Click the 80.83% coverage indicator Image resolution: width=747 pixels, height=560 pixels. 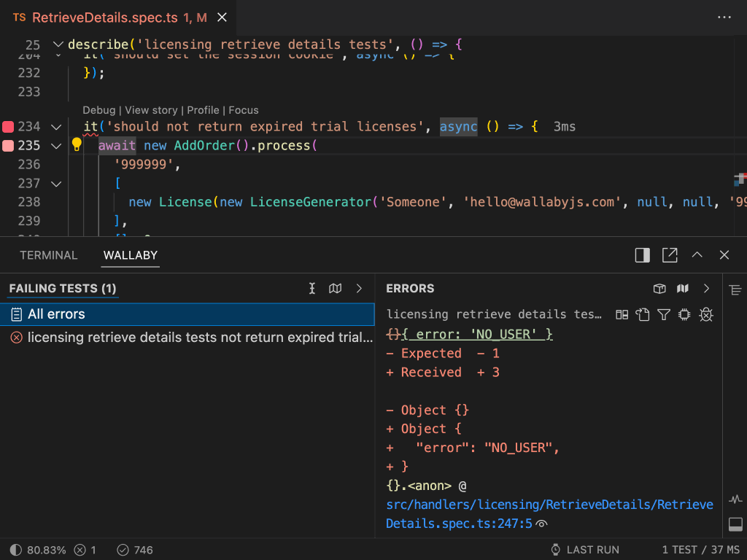point(39,550)
